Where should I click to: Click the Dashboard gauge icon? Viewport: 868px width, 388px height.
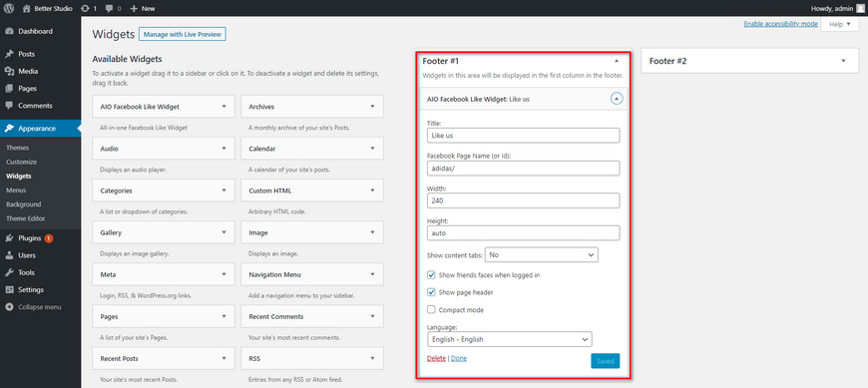[x=9, y=32]
